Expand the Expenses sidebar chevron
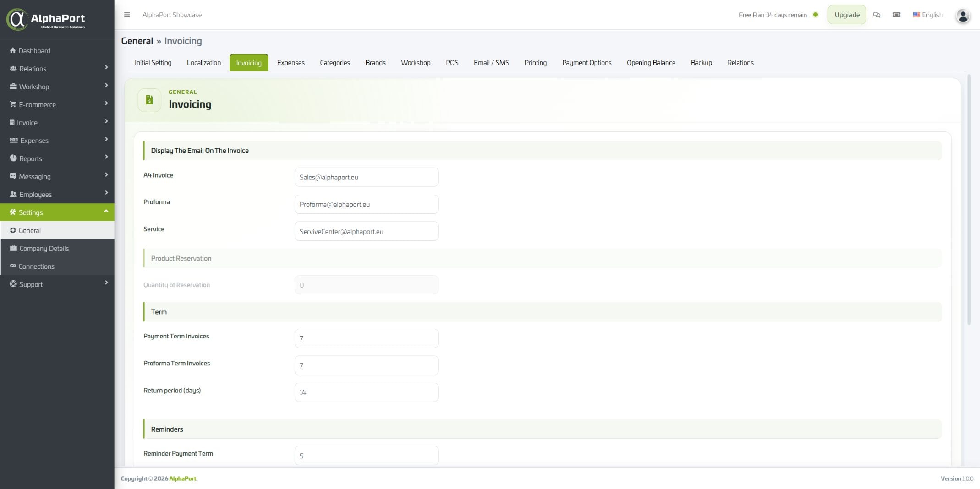This screenshot has height=489, width=980. (106, 139)
